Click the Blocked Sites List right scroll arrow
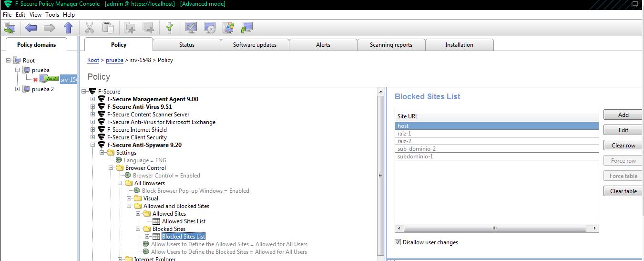644x261 pixels. point(594,229)
